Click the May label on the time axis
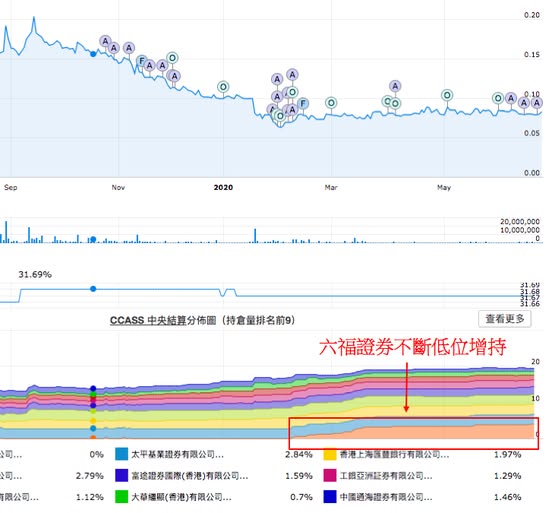The width and height of the screenshot is (552, 513). pyautogui.click(x=444, y=187)
